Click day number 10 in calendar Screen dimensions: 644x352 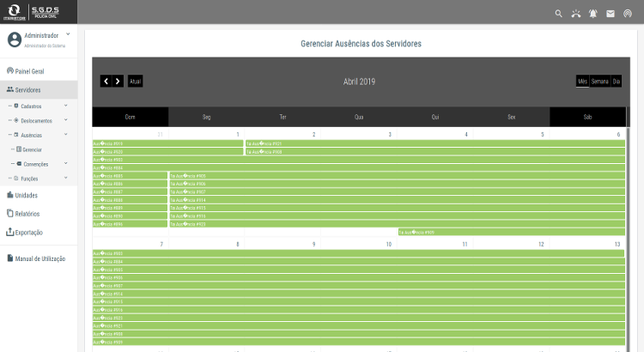coord(388,244)
